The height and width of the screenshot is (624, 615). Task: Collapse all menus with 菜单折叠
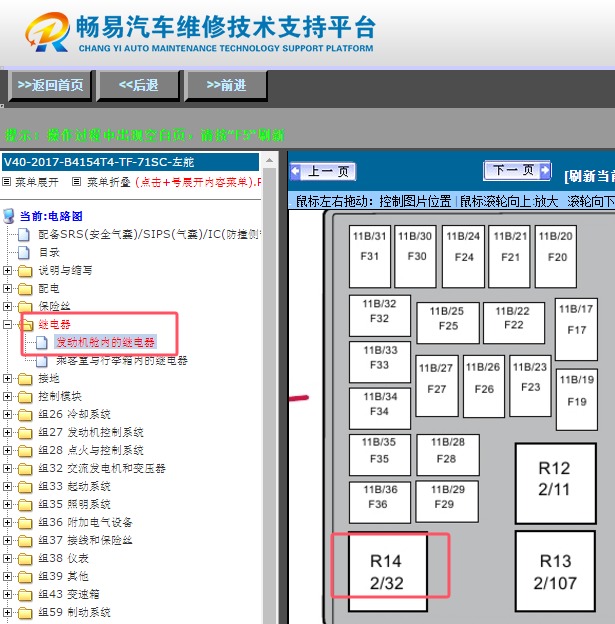pos(109,182)
